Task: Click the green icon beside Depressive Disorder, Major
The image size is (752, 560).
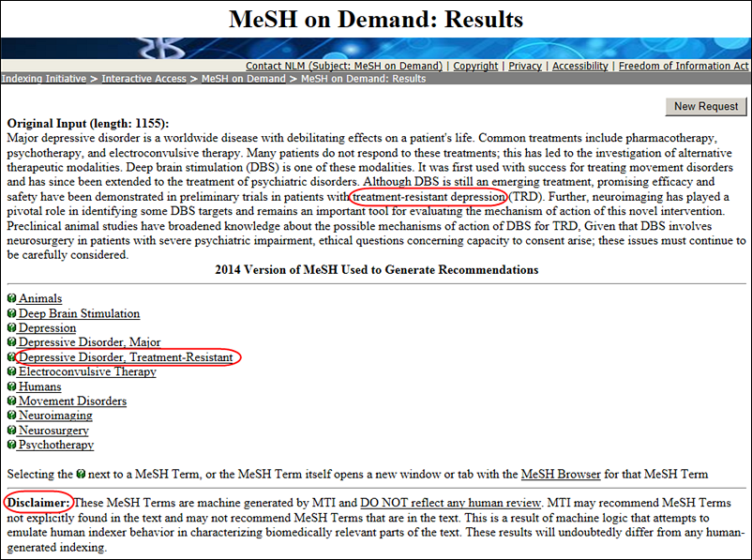Action: coord(12,342)
